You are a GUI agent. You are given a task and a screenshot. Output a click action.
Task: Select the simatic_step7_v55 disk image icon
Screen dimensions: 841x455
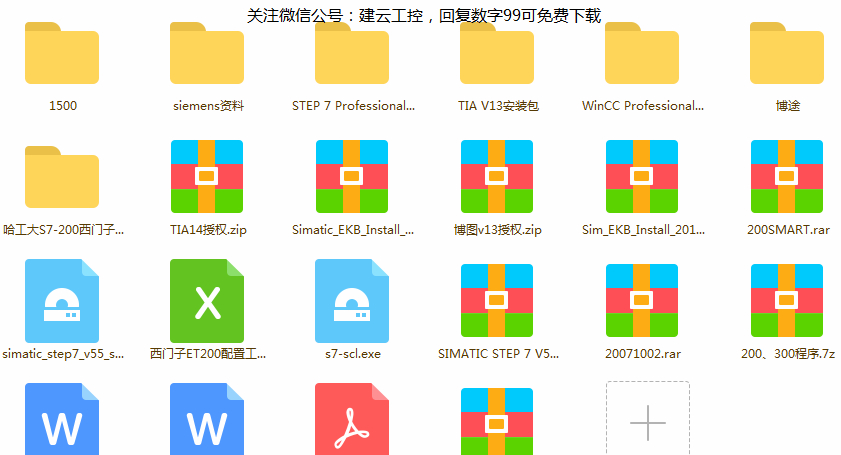62,301
